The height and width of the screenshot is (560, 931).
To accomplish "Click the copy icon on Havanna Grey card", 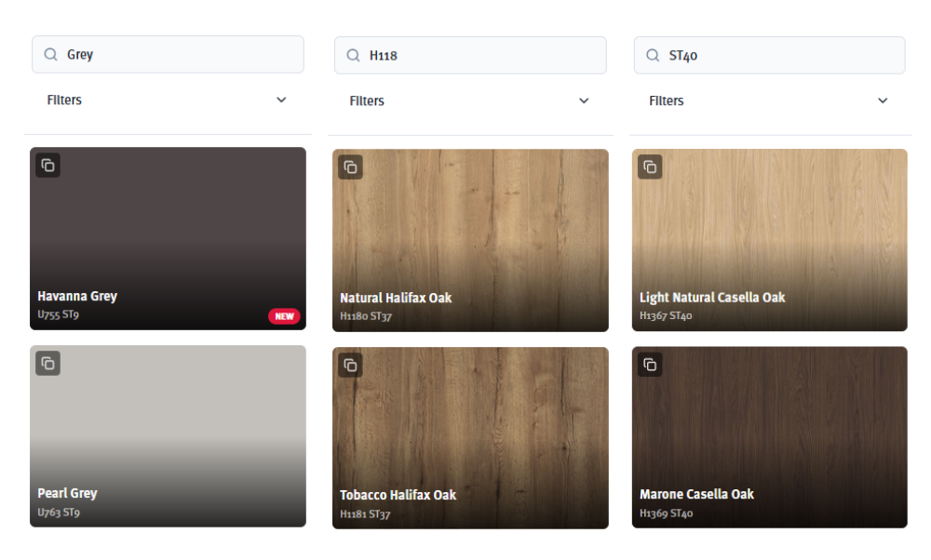I will pos(48,166).
